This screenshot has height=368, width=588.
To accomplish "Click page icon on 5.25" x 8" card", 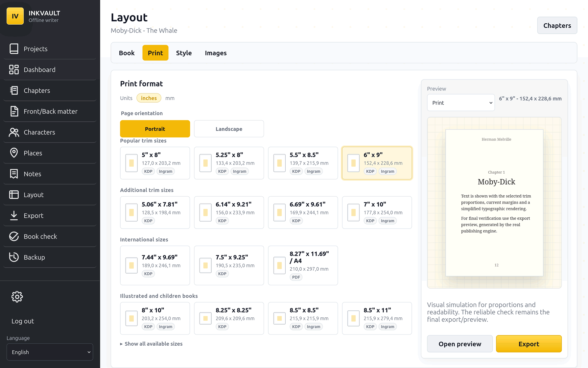I will pos(205,163).
